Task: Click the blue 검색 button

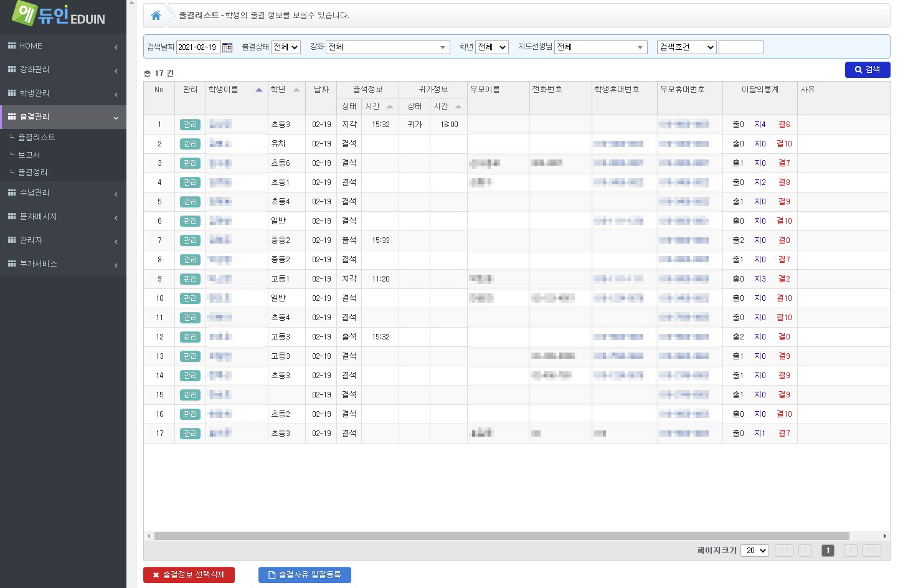Action: [x=868, y=70]
